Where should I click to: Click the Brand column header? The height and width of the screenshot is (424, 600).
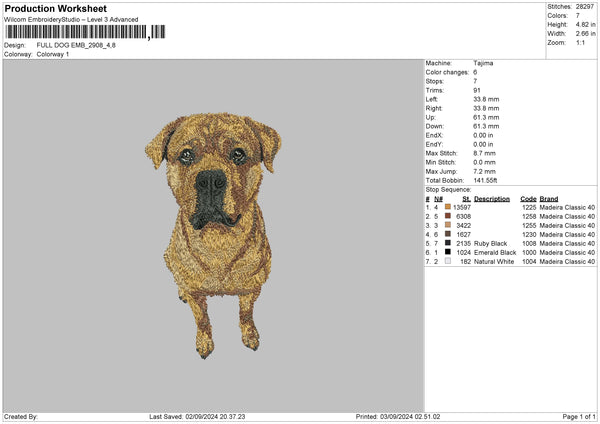550,198
